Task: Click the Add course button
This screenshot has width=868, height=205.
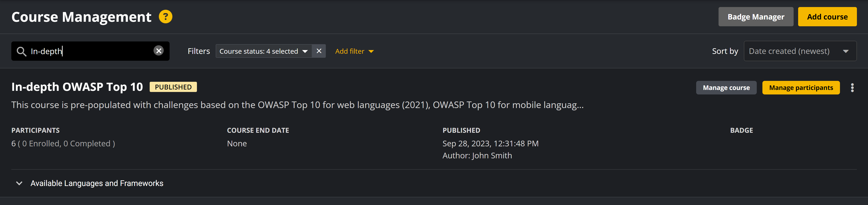Action: coord(827,17)
